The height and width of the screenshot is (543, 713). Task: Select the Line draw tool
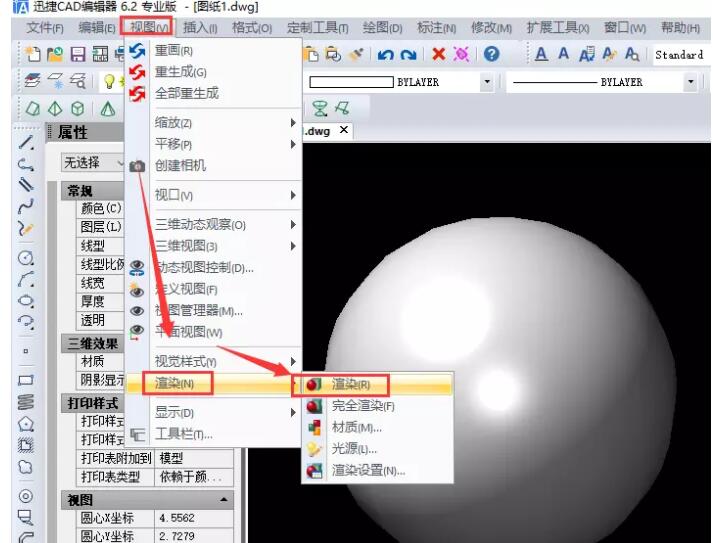26,143
